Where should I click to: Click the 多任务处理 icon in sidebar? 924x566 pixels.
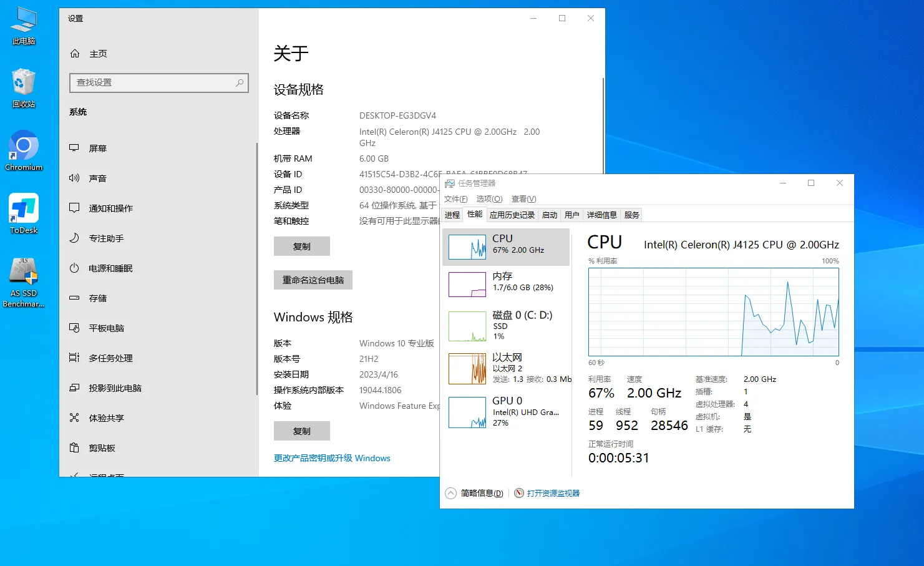(x=74, y=358)
